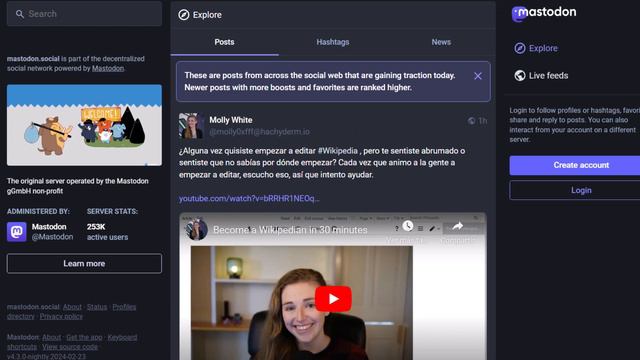Screen dimensions: 640x360
Task: Click the server welcome banner image
Action: pos(84,125)
